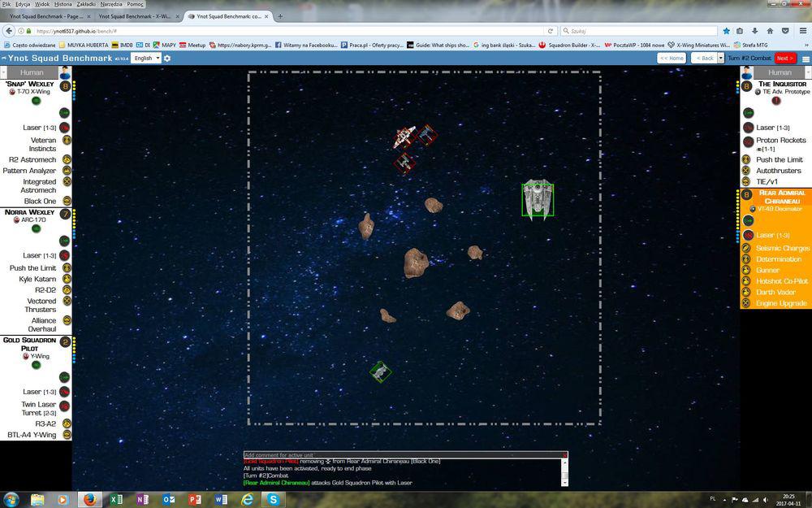Viewport: 812px width, 508px height.
Task: Toggle the Autothrusters upgrade on the Inquisitor
Action: click(748, 171)
